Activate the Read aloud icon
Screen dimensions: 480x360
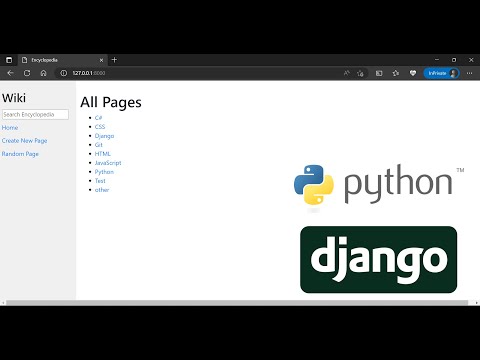[x=347, y=73]
